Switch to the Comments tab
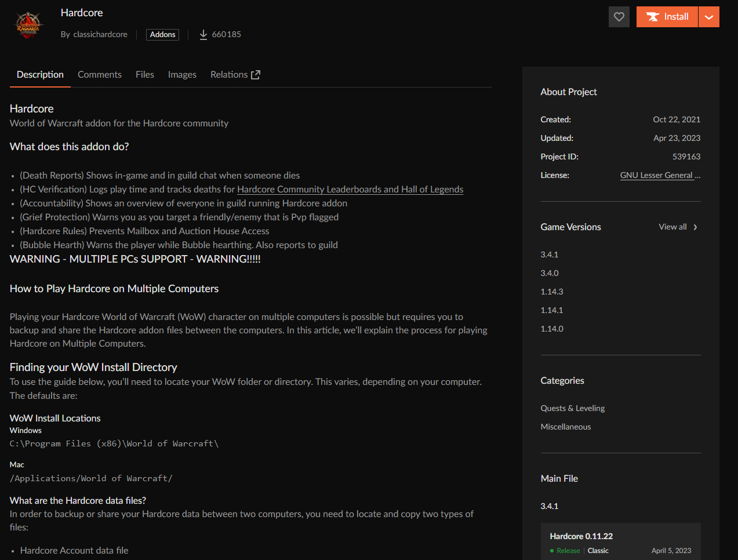 [x=100, y=75]
